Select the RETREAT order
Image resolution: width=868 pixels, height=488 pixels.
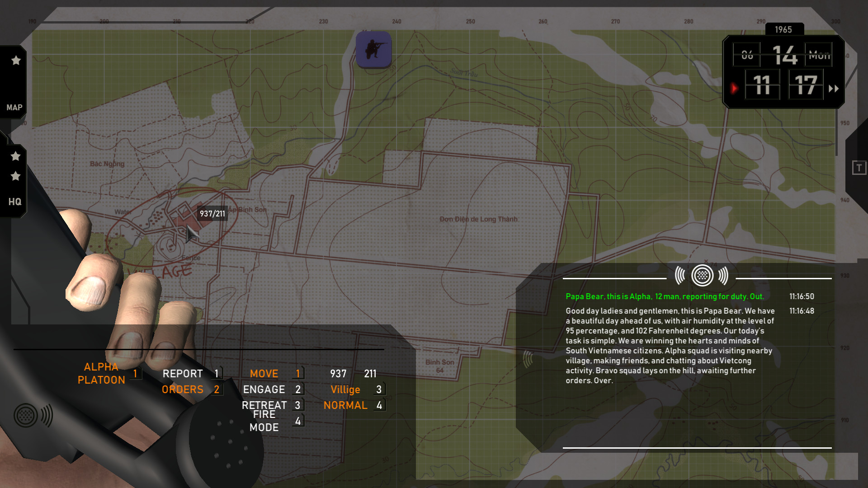point(264,405)
